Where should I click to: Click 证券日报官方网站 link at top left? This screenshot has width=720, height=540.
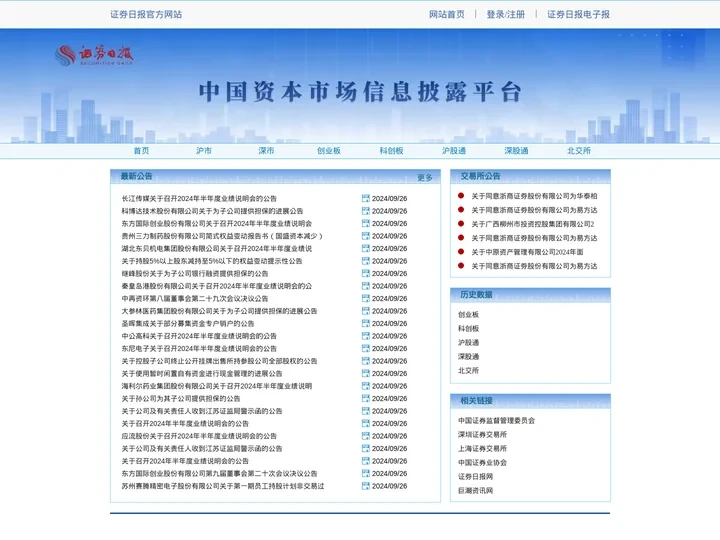(x=146, y=14)
